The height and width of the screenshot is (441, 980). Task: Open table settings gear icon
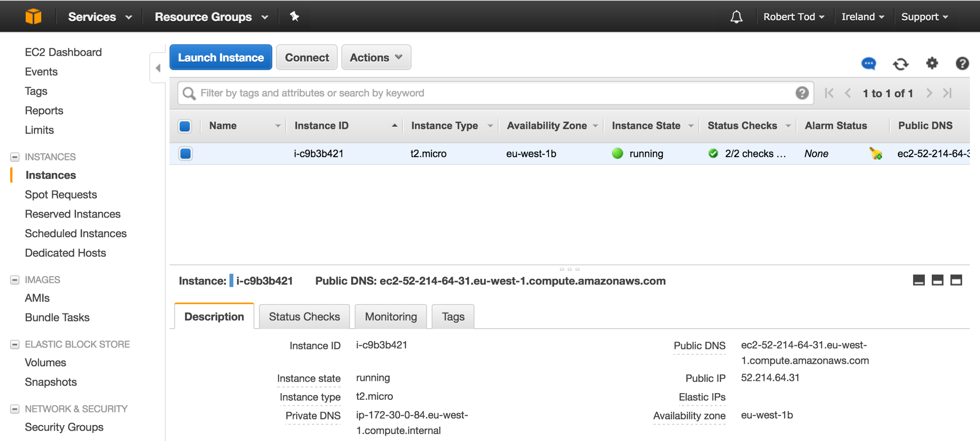(932, 63)
